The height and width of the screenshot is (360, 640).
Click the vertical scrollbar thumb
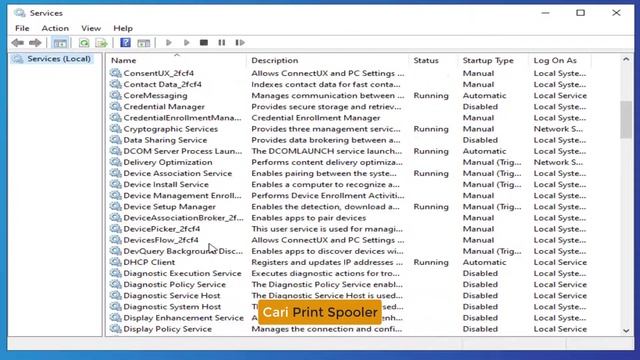626,120
